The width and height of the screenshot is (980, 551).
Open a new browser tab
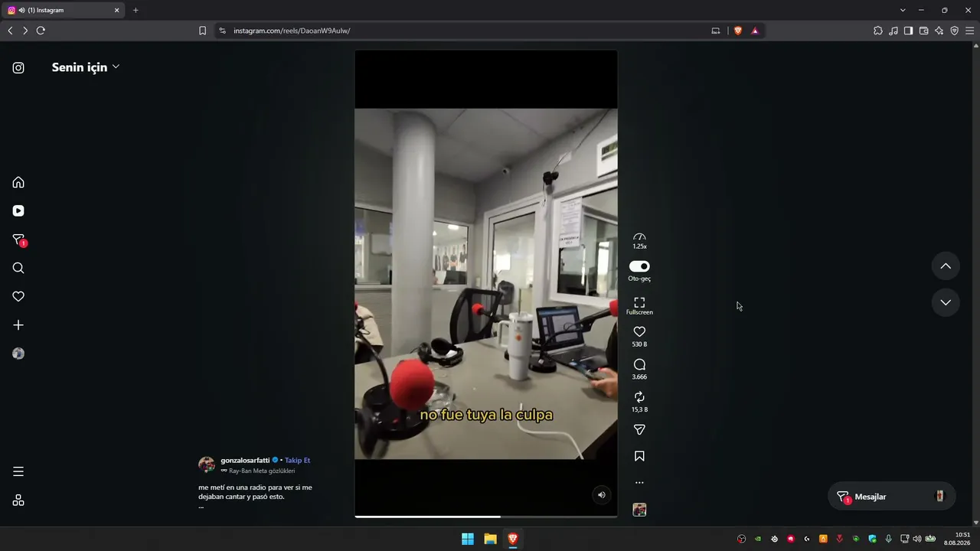[136, 10]
